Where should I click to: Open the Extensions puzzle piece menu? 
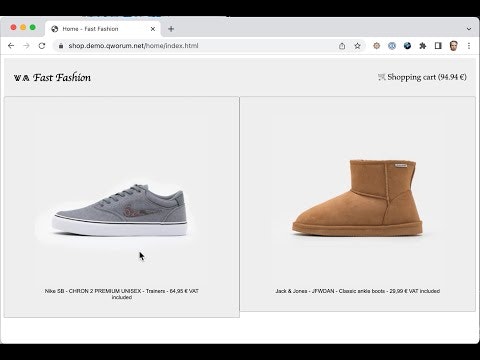423,46
